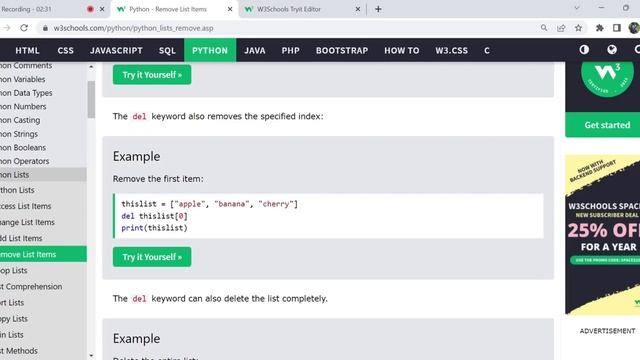640x360 pixels.
Task: Open the tab search chevron
Action: coord(577,8)
